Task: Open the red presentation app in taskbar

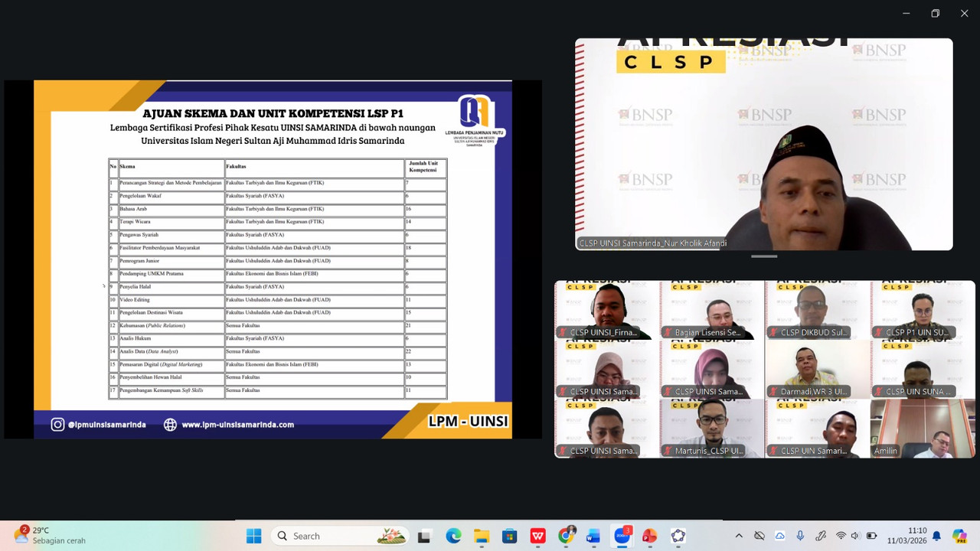Action: [650, 536]
